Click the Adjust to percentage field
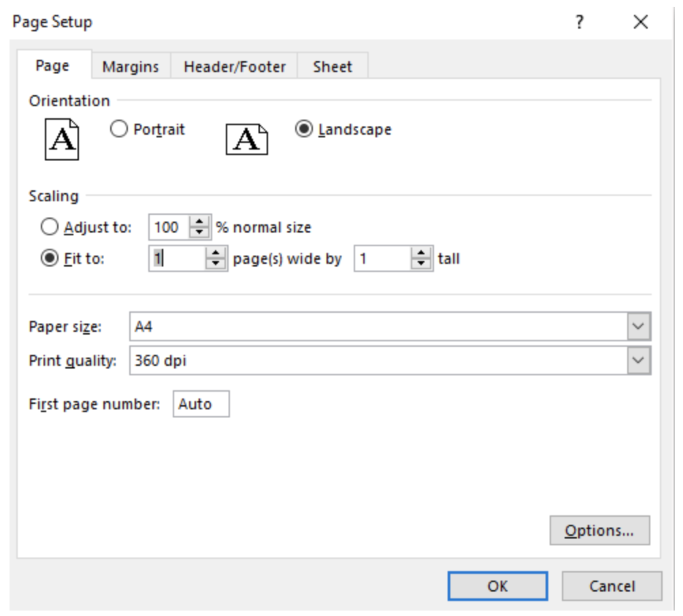The height and width of the screenshot is (616, 683). click(169, 227)
